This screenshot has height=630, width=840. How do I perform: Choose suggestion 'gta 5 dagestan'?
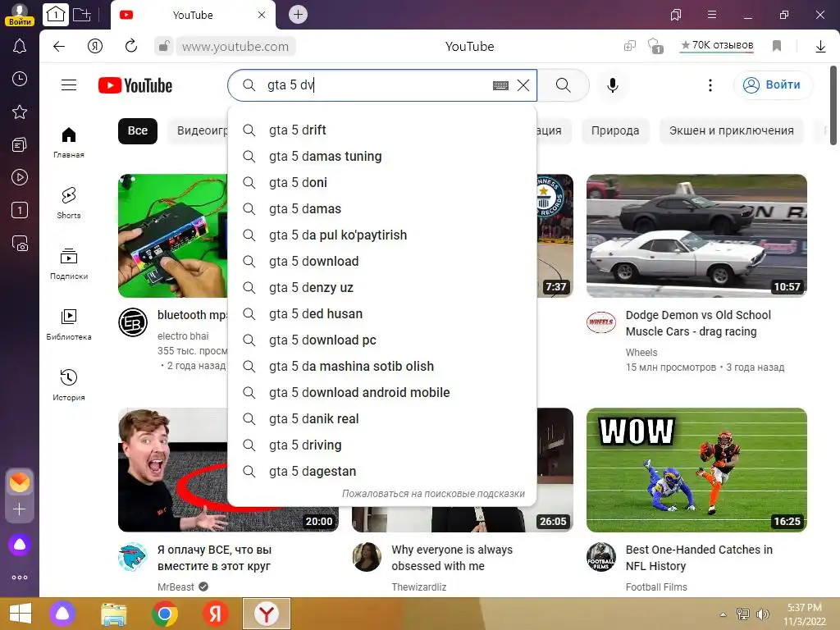click(382, 472)
